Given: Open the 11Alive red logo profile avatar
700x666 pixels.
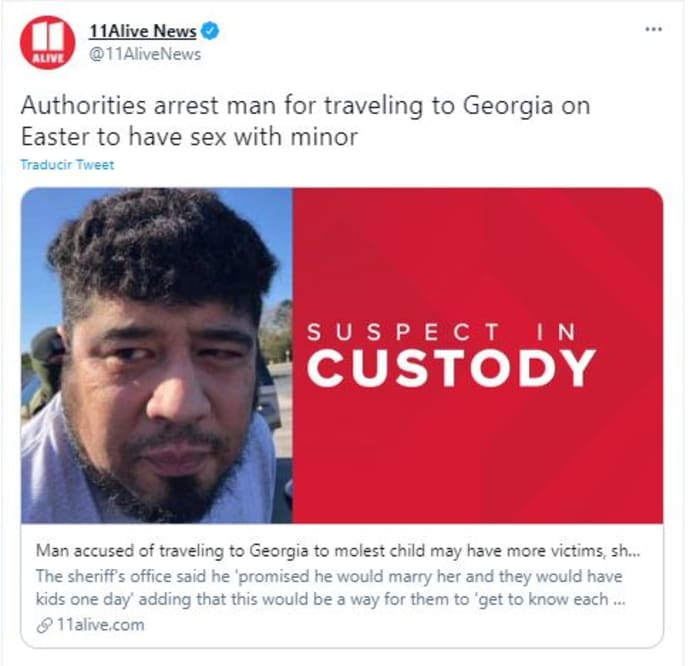Looking at the screenshot, I should [47, 42].
